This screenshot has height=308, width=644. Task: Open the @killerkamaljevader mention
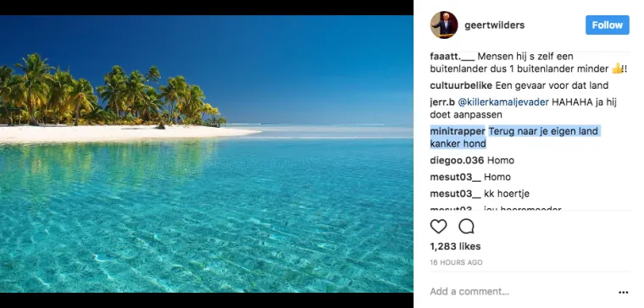coord(503,102)
